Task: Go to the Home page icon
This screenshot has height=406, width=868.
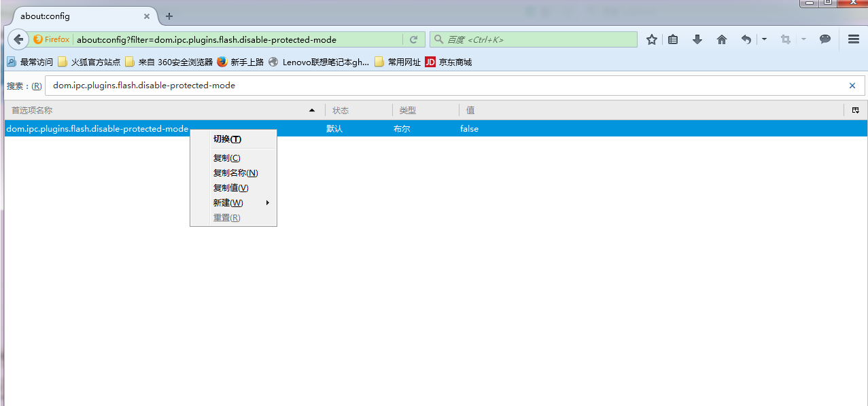Action: 722,39
